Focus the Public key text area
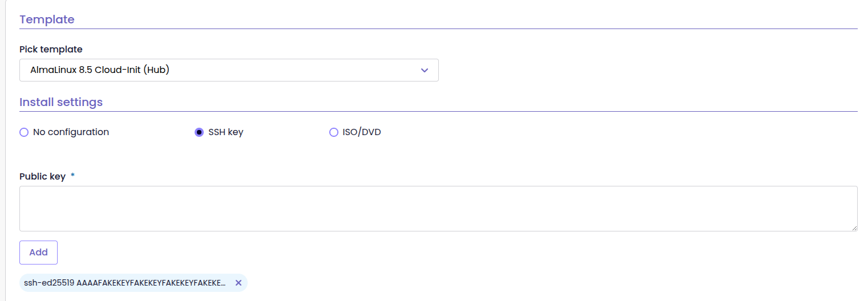 coord(438,209)
